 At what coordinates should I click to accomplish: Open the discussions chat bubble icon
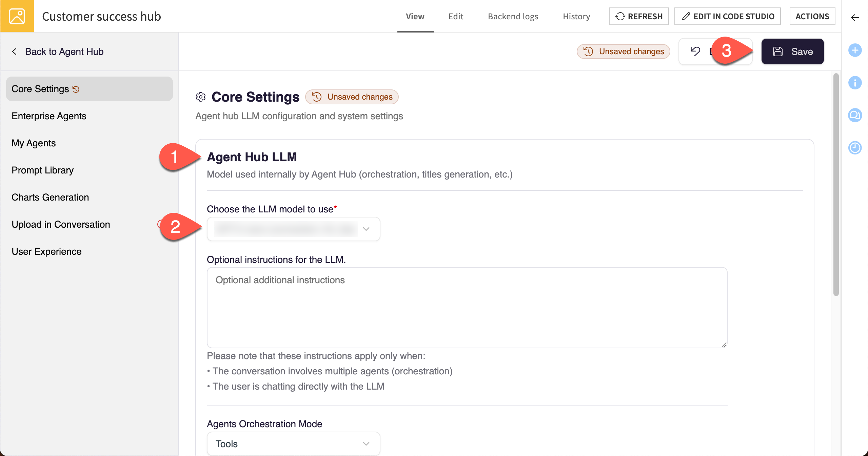coord(855,115)
